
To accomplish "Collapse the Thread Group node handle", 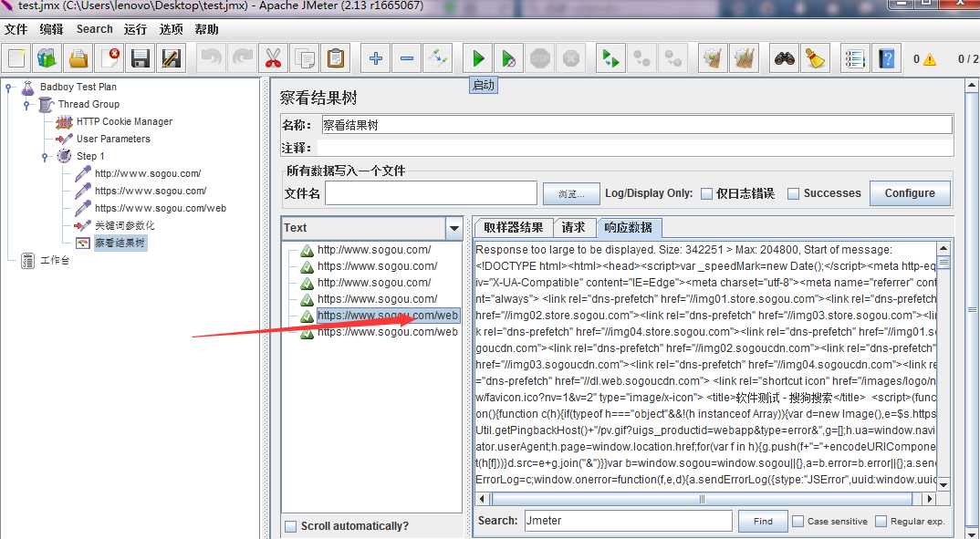I will coord(26,105).
